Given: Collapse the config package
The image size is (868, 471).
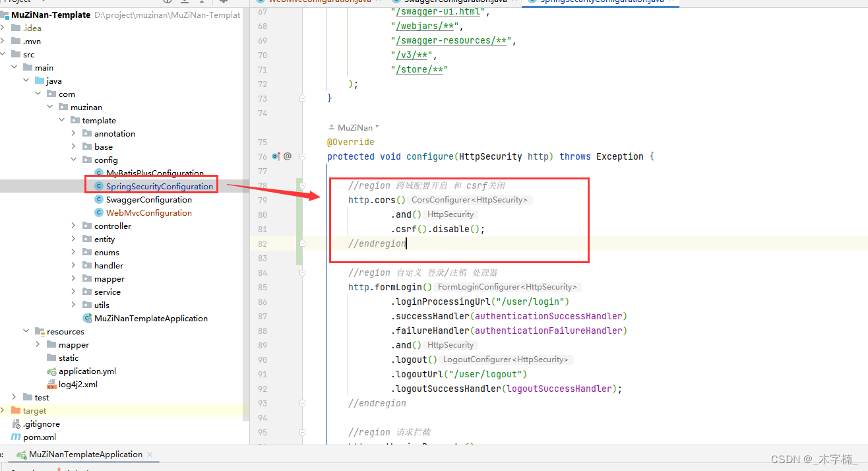Looking at the screenshot, I should pyautogui.click(x=74, y=160).
